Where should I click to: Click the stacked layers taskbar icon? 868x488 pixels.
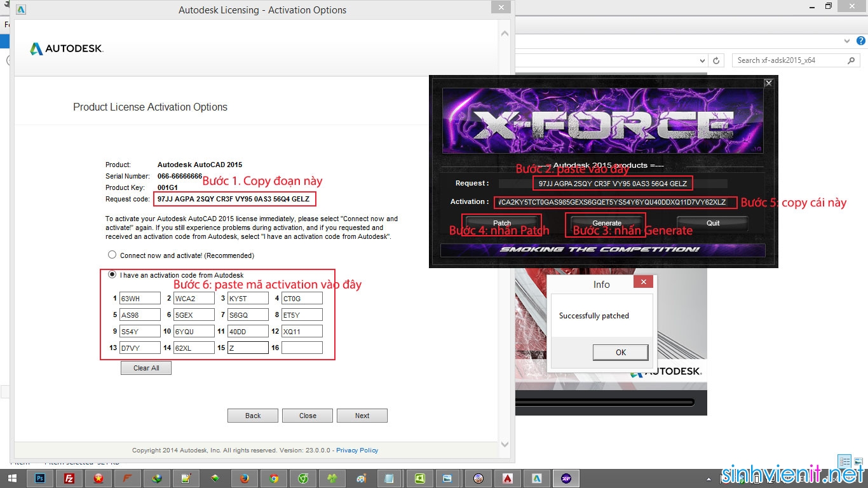(x=215, y=478)
